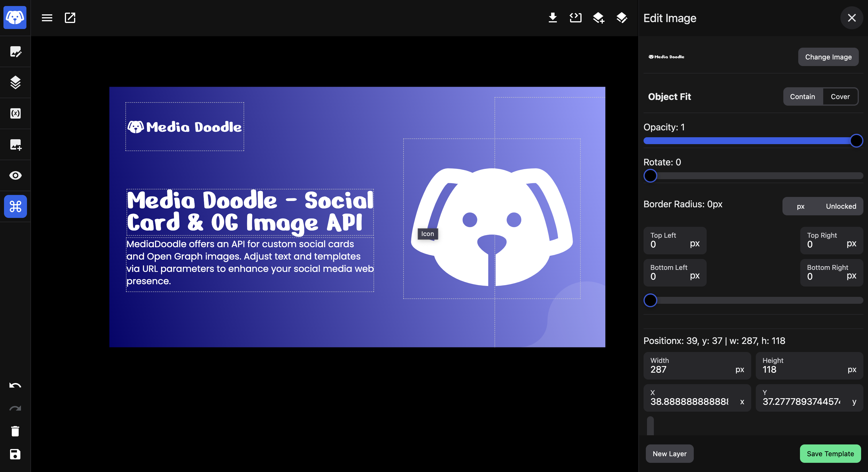The image size is (868, 472).
Task: Click the Top Left radius field
Action: (x=675, y=240)
